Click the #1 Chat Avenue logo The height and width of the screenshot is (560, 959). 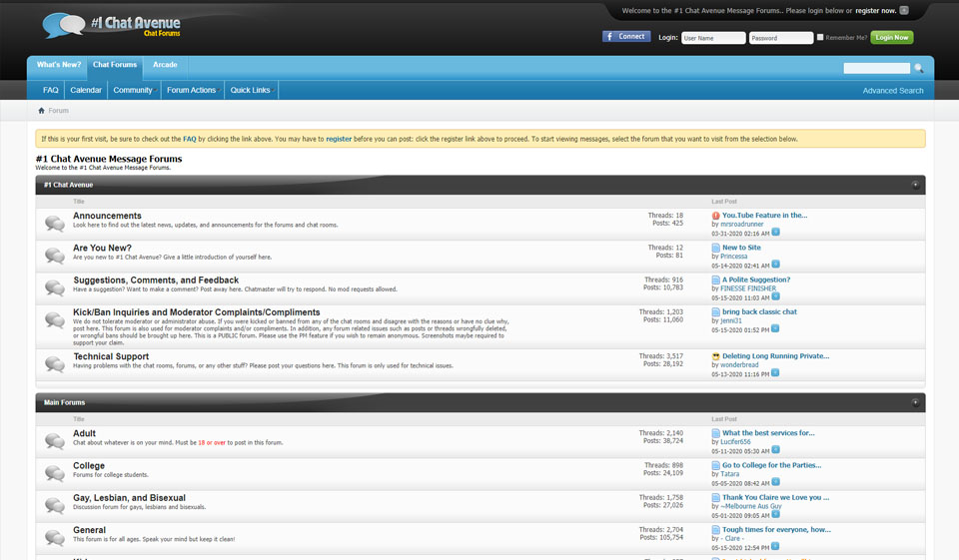coord(112,25)
